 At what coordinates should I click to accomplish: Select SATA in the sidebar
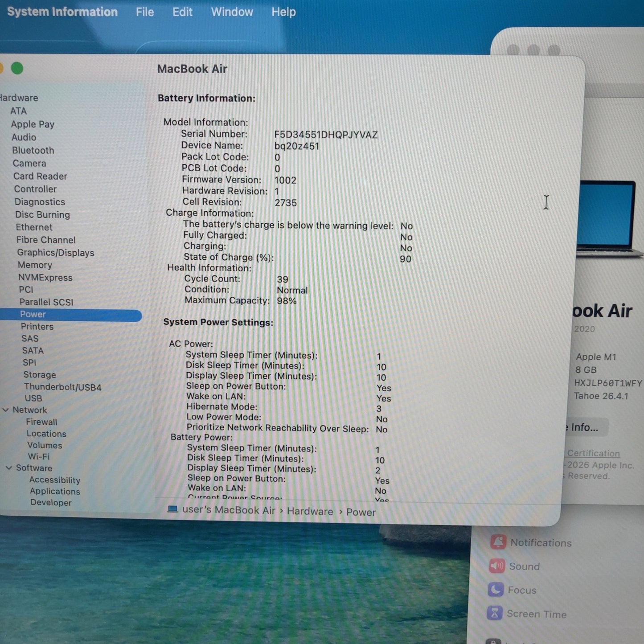(x=33, y=350)
